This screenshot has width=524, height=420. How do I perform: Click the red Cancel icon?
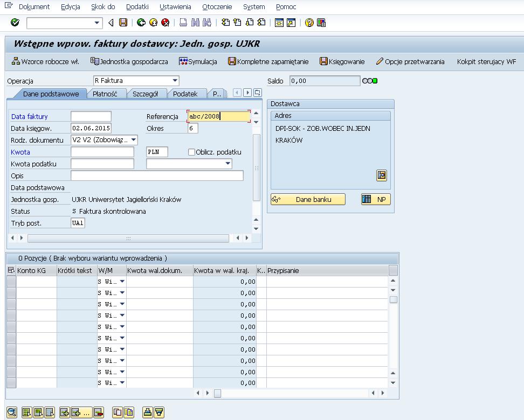[165, 23]
